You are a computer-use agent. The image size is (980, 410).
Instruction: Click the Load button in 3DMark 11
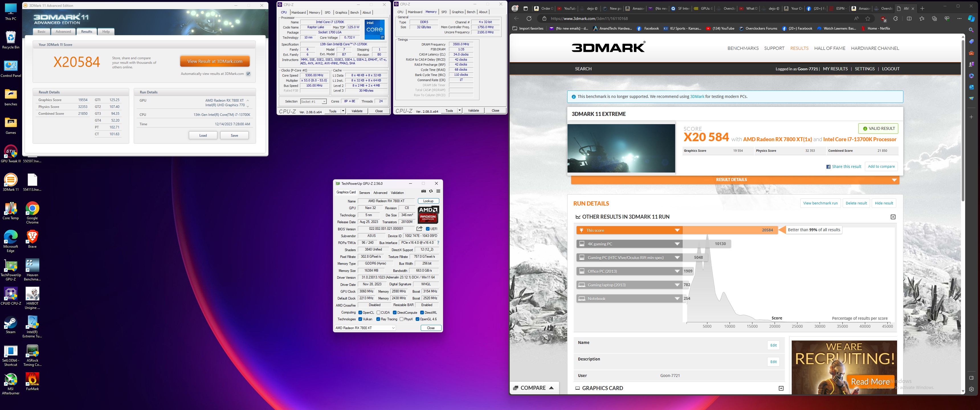(203, 136)
